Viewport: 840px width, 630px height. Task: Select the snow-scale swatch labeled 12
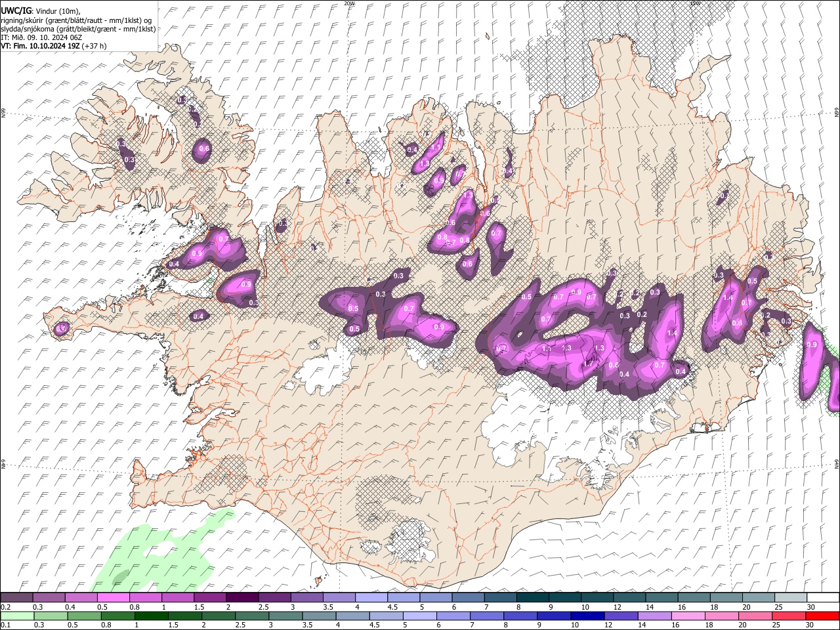coord(630,597)
